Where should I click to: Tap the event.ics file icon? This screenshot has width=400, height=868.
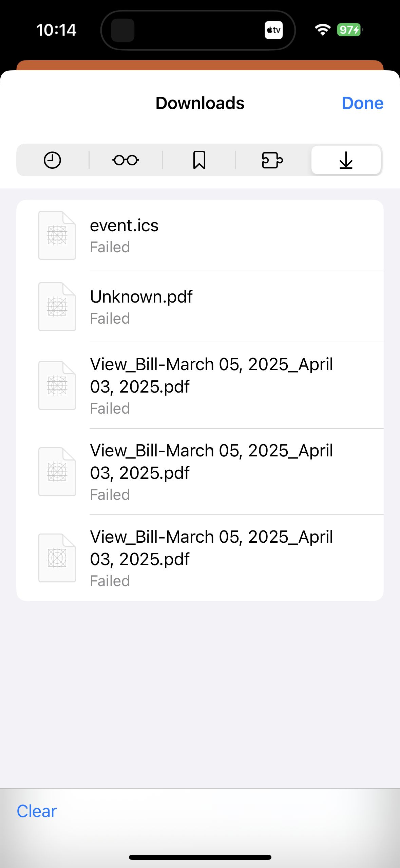click(x=57, y=235)
